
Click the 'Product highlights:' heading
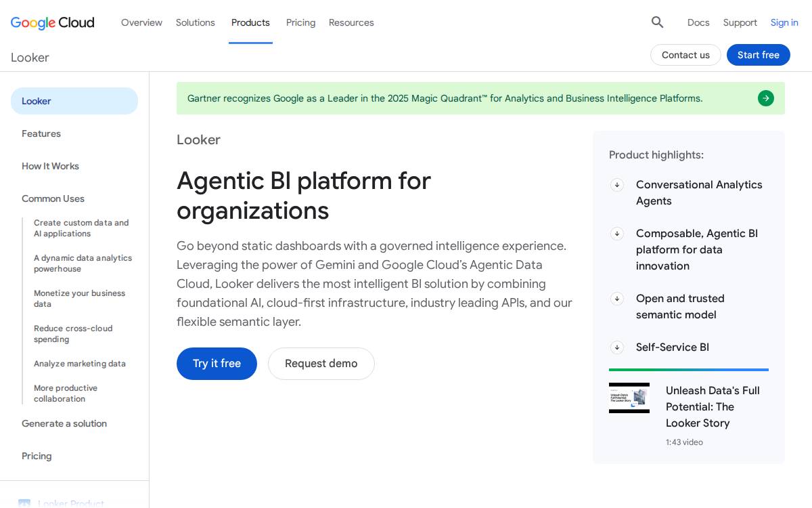click(656, 155)
